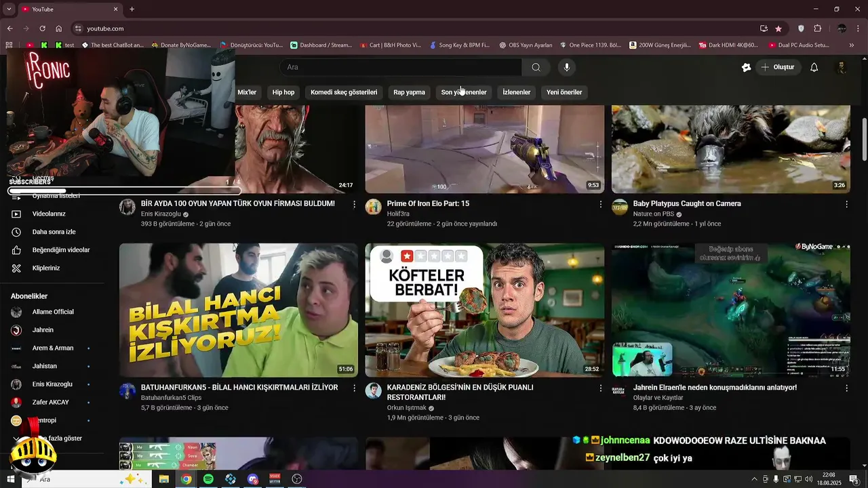Open Jahistan subscription channel
The image size is (868, 488).
(45, 366)
